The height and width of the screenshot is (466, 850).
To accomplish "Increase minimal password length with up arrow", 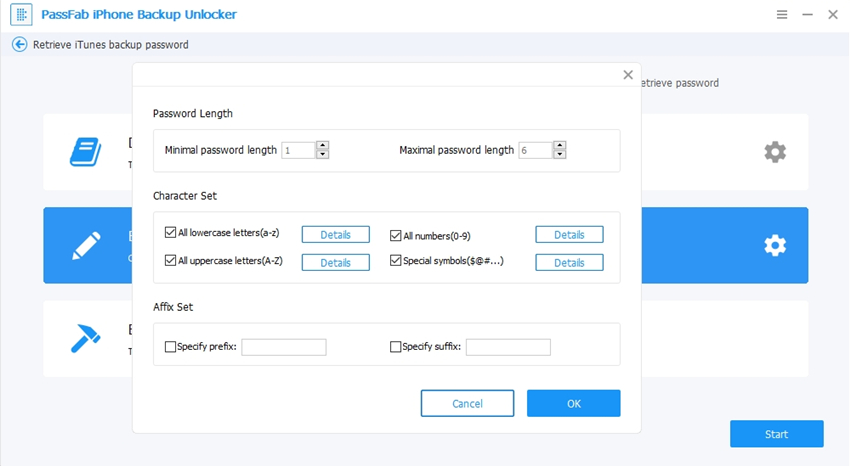I will pos(322,145).
